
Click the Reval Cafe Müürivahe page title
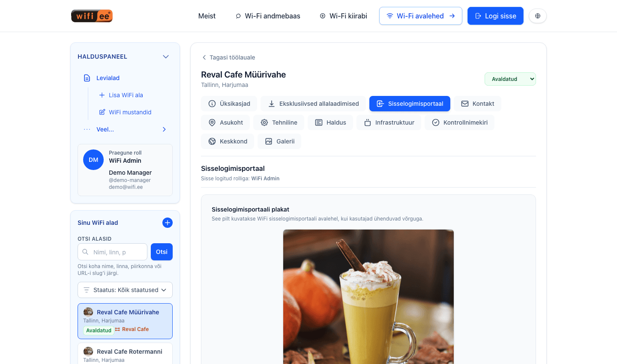pyautogui.click(x=243, y=75)
